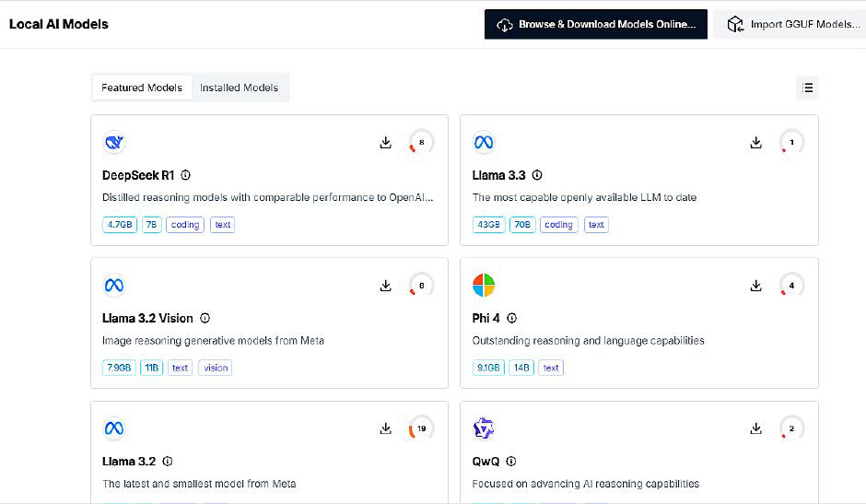Click the 7B tag on DeepSeek R1

click(151, 225)
